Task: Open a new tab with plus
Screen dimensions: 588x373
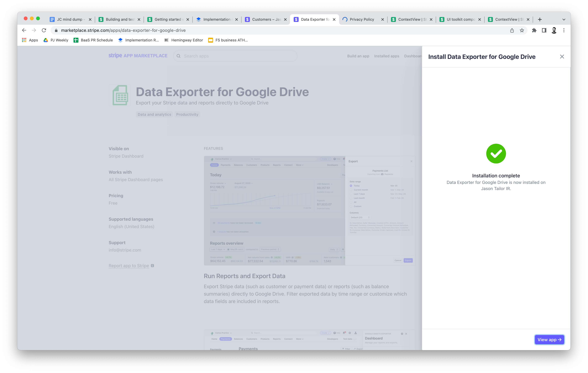Action: [540, 20]
